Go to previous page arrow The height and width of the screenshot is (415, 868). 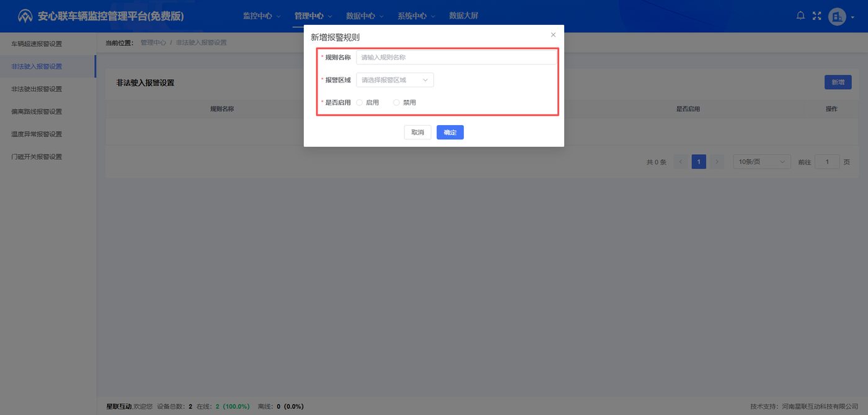coord(681,162)
